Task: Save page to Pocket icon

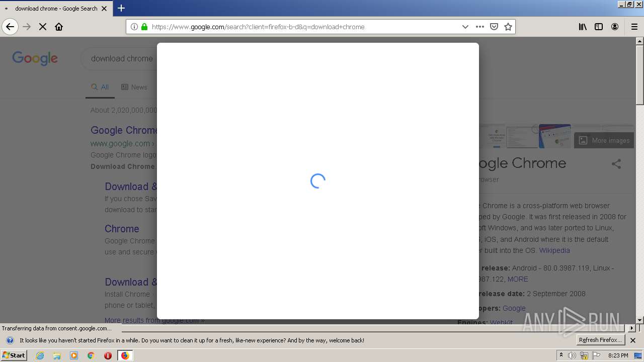Action: click(x=494, y=27)
